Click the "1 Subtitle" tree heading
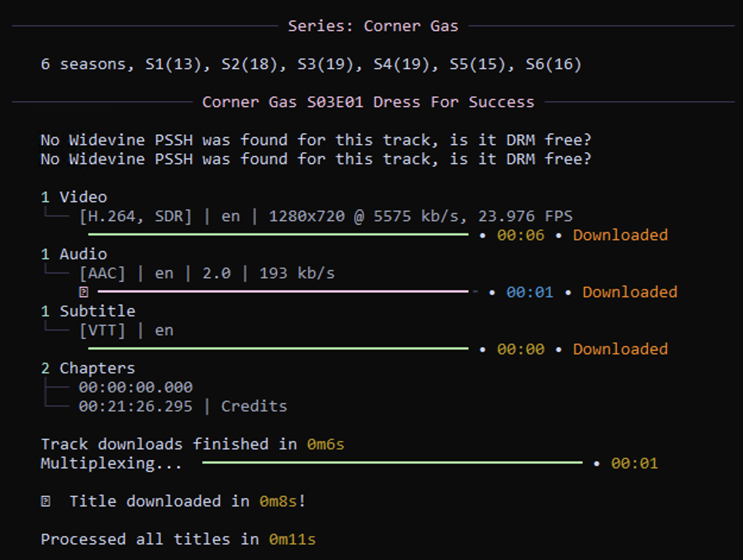 coord(88,311)
